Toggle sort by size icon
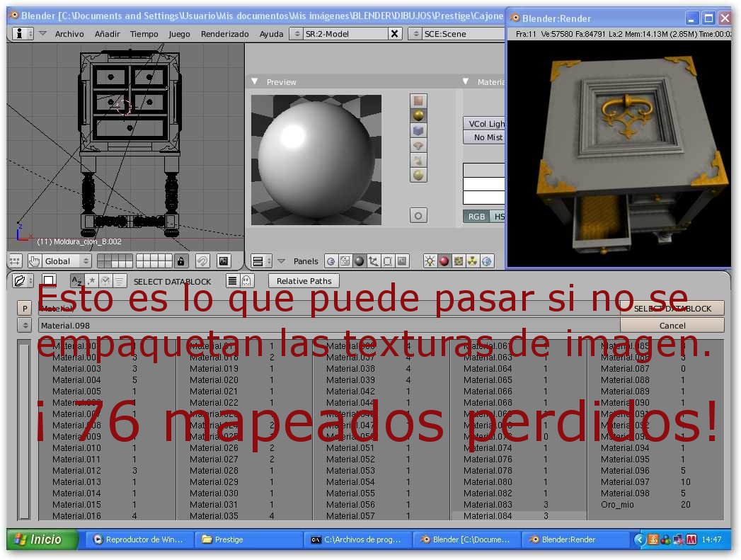The image size is (741, 560). point(120,281)
